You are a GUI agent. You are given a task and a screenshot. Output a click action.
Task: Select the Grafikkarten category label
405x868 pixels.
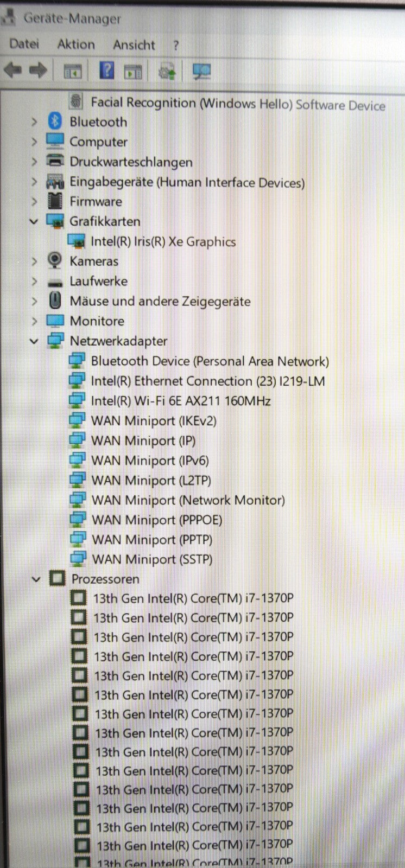105,221
